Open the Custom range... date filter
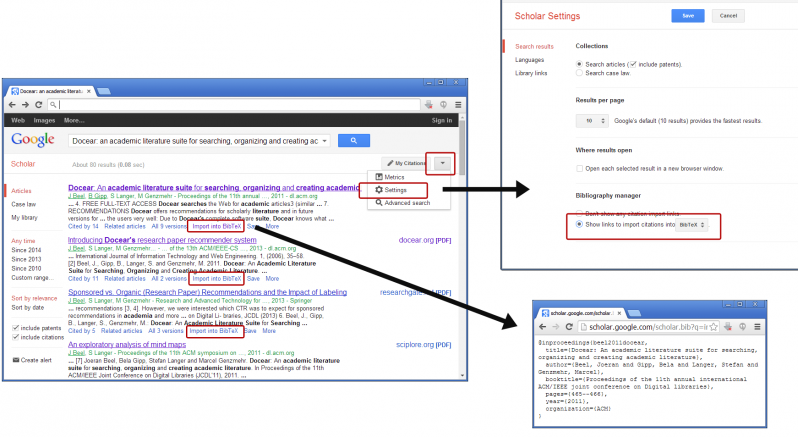798x437 pixels. pyautogui.click(x=32, y=278)
